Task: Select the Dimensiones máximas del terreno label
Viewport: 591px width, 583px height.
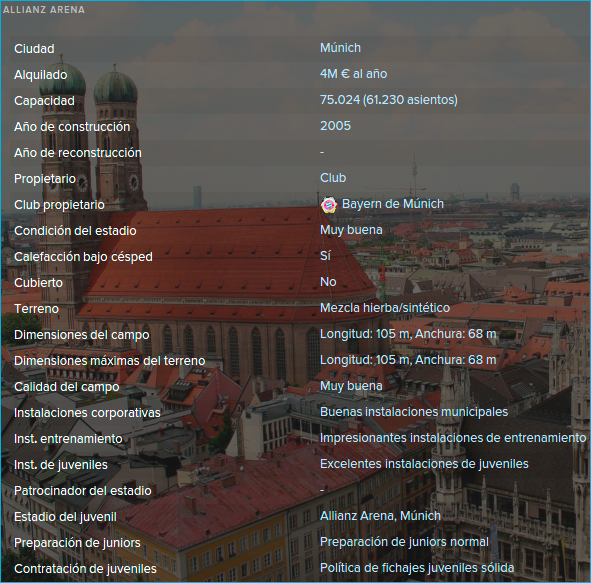Action: pos(110,361)
